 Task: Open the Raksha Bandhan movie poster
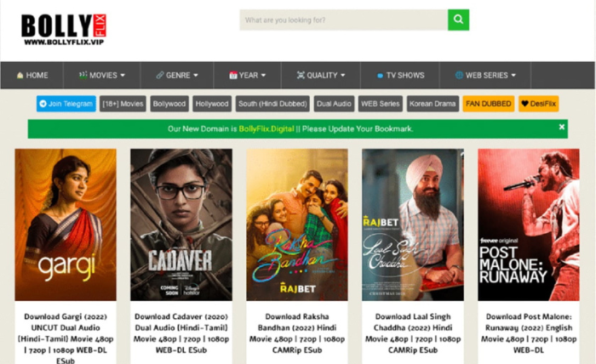[297, 225]
